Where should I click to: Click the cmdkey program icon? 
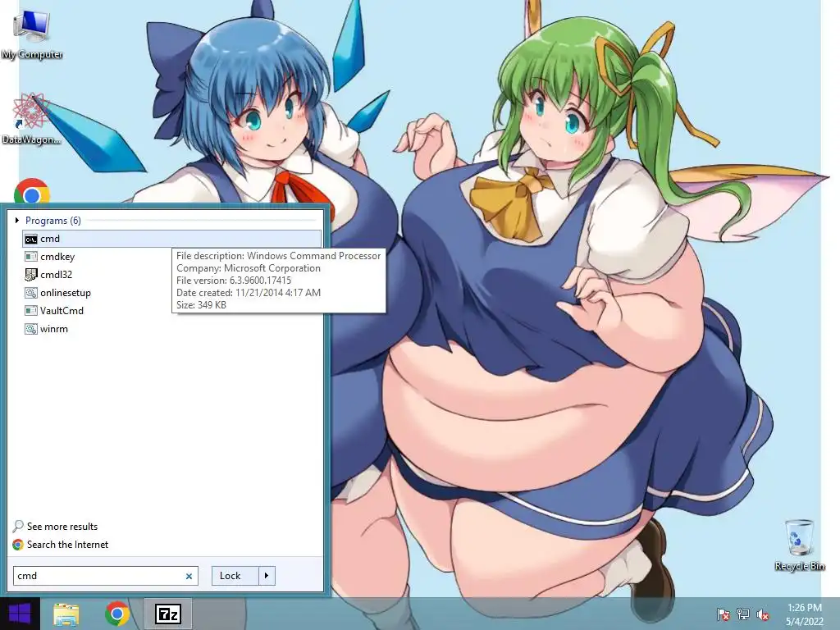click(x=31, y=257)
